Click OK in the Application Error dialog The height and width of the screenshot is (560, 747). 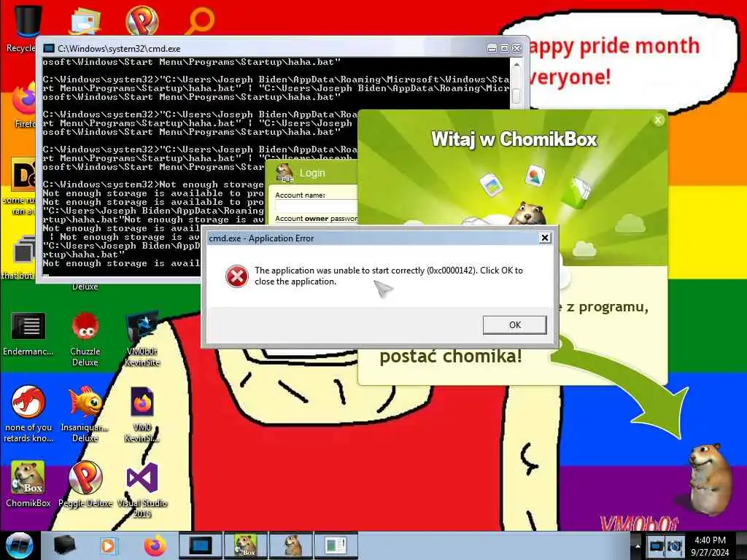click(514, 324)
